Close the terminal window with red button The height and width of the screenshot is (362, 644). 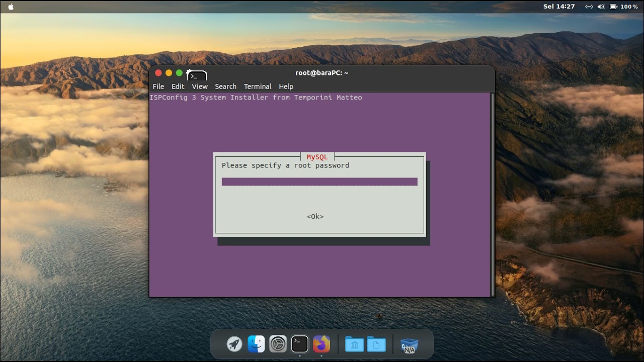[x=158, y=73]
